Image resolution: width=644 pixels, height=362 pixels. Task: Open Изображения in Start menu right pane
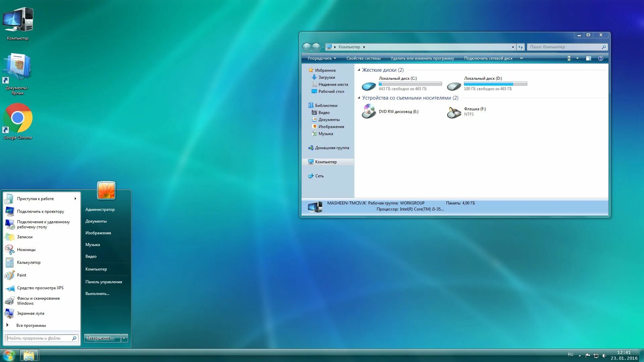point(98,233)
